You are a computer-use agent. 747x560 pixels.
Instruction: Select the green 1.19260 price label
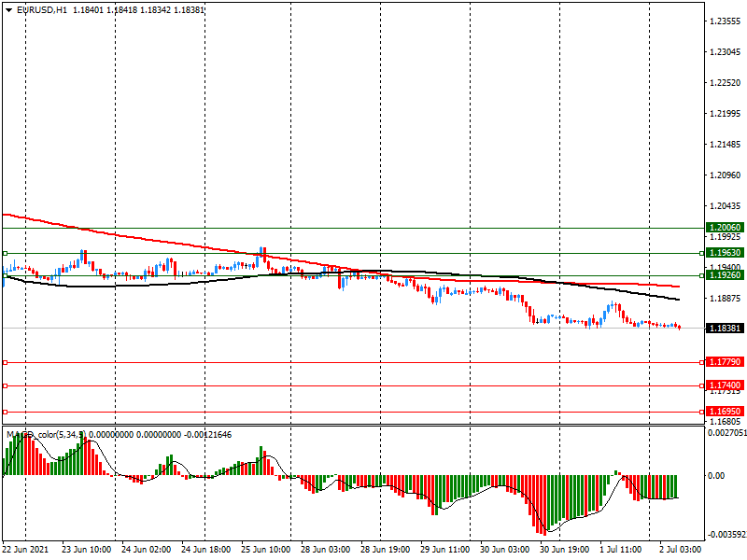725,275
